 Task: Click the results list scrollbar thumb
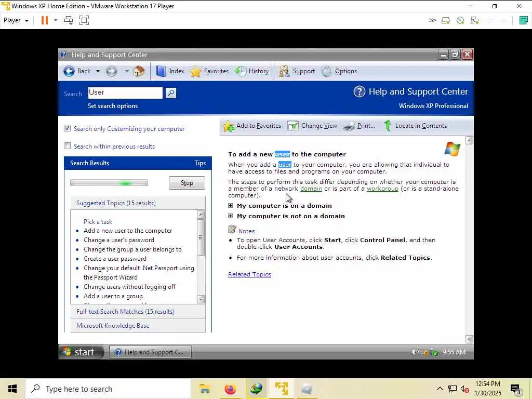(201, 237)
